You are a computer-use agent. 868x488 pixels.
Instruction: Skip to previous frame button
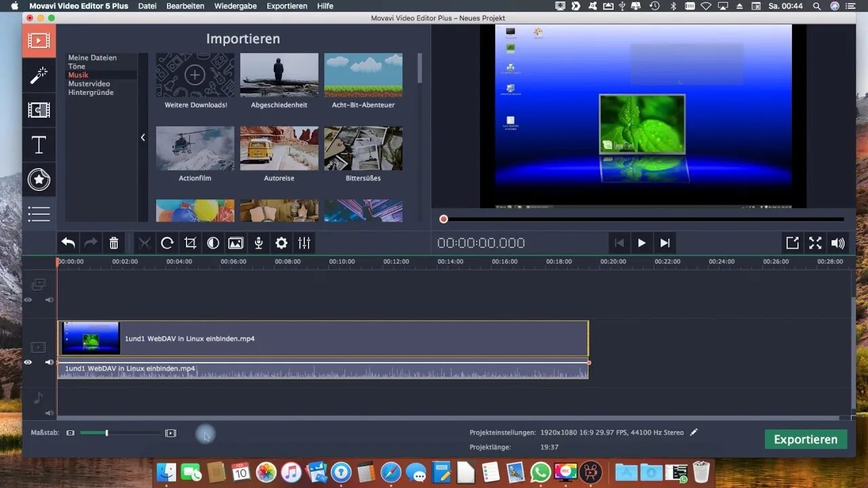tap(618, 243)
